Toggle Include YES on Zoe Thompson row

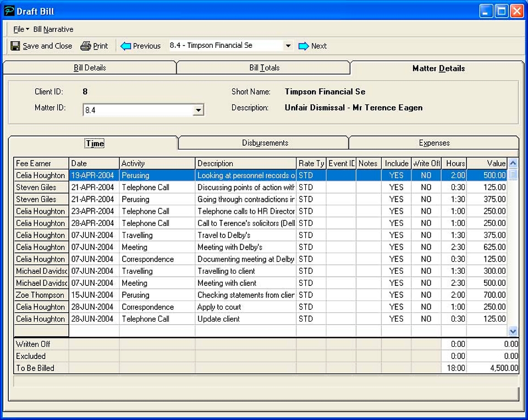(x=396, y=295)
